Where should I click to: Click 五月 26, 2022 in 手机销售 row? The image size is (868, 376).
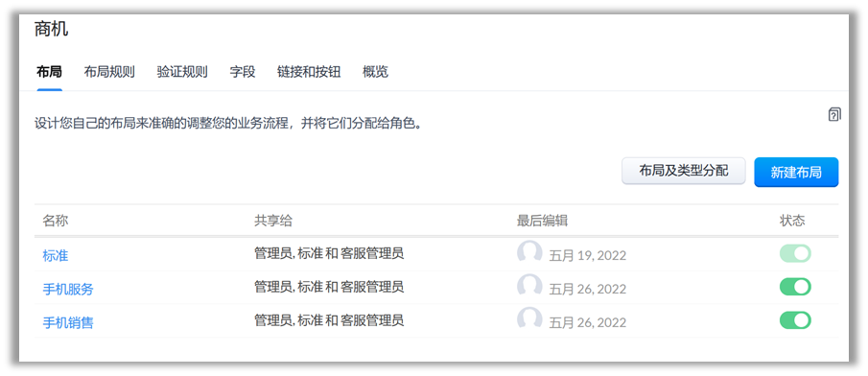coord(587,322)
